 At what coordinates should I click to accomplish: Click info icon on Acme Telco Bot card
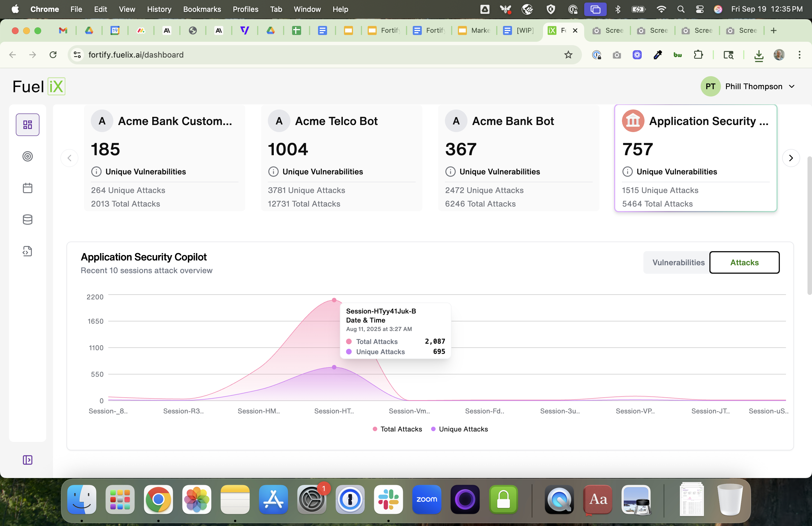(273, 172)
